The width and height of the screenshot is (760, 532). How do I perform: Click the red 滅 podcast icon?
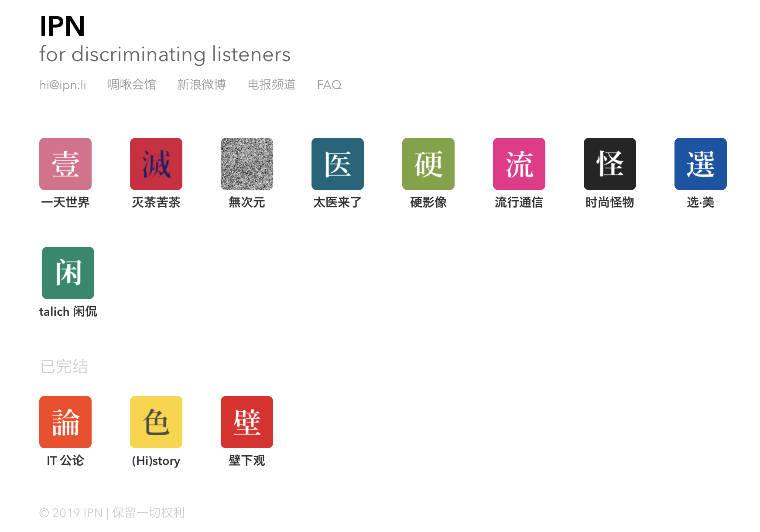point(156,164)
